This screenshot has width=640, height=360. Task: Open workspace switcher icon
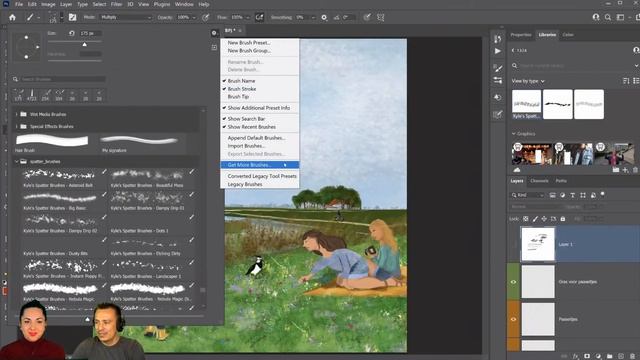point(621,17)
